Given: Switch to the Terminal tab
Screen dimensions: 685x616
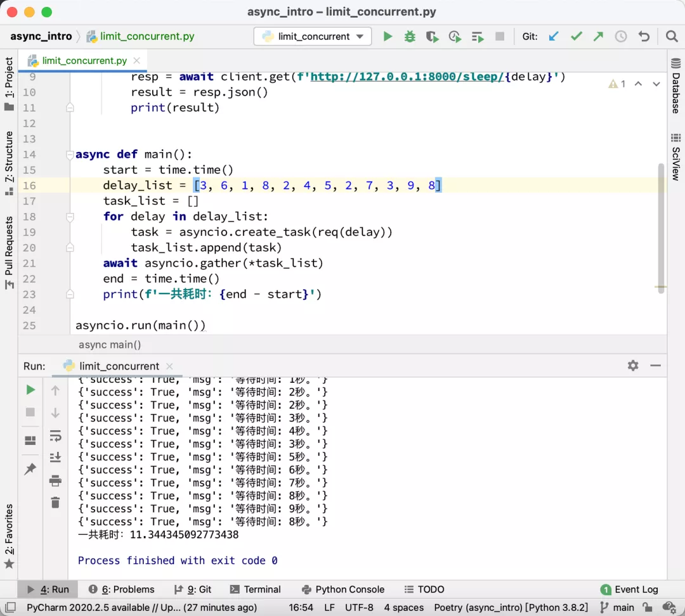Looking at the screenshot, I should (256, 589).
